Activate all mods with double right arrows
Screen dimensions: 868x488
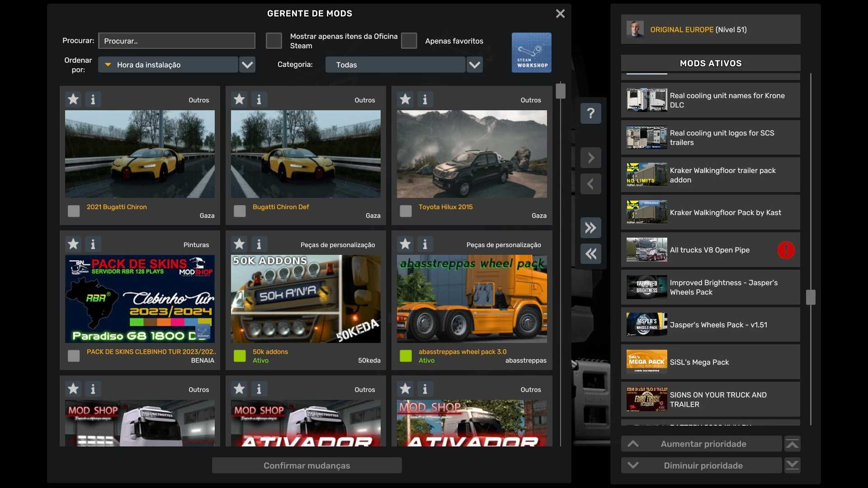click(590, 228)
